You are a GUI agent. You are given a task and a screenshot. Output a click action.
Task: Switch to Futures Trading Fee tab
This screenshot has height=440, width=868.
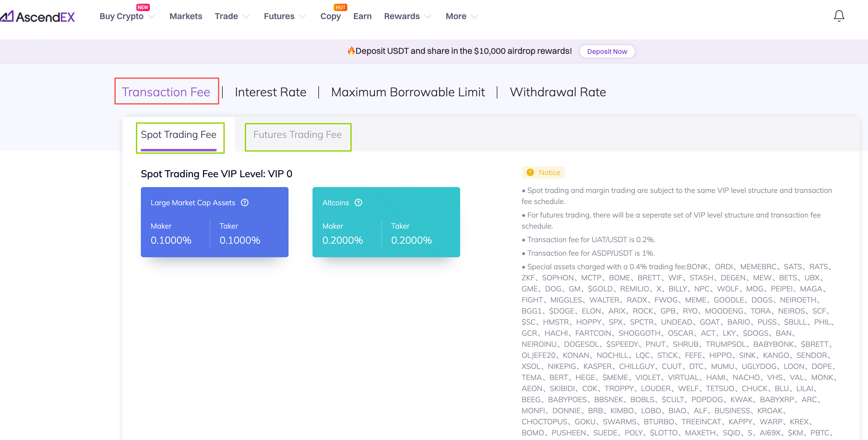(297, 135)
